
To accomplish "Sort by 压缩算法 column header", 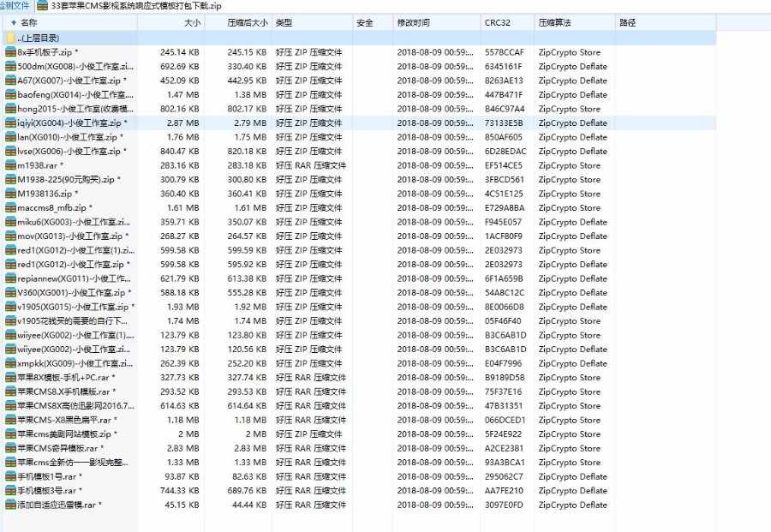I will pos(554,22).
